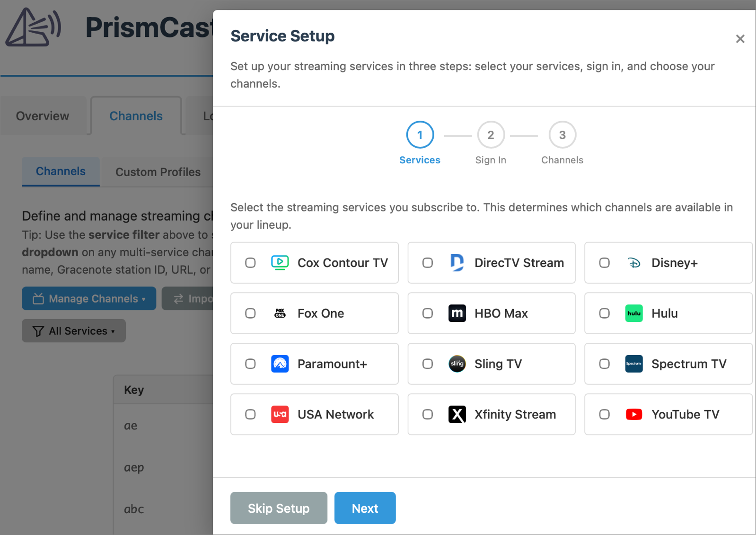Check the Cox Contour TV checkbox
This screenshot has height=535, width=756.
point(250,263)
